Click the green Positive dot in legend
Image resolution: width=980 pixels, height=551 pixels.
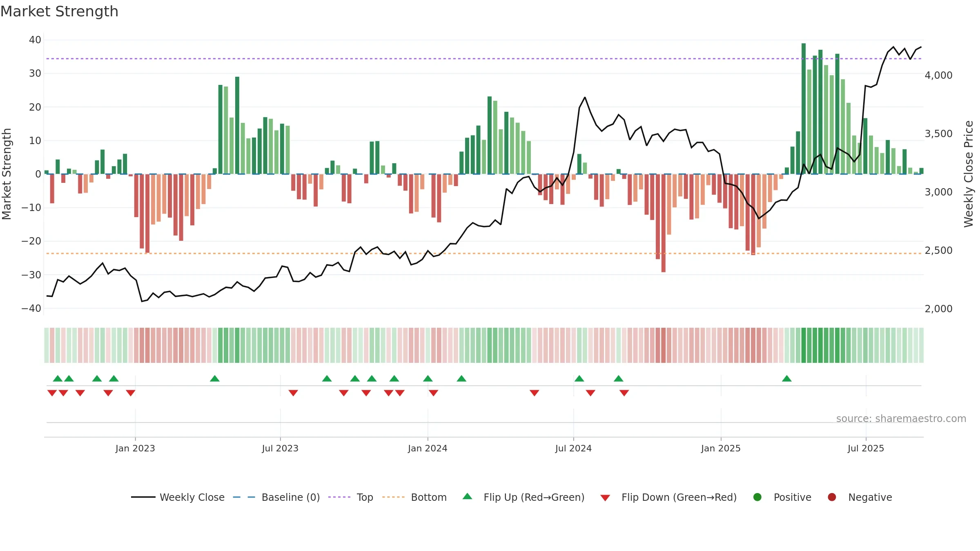coord(757,497)
